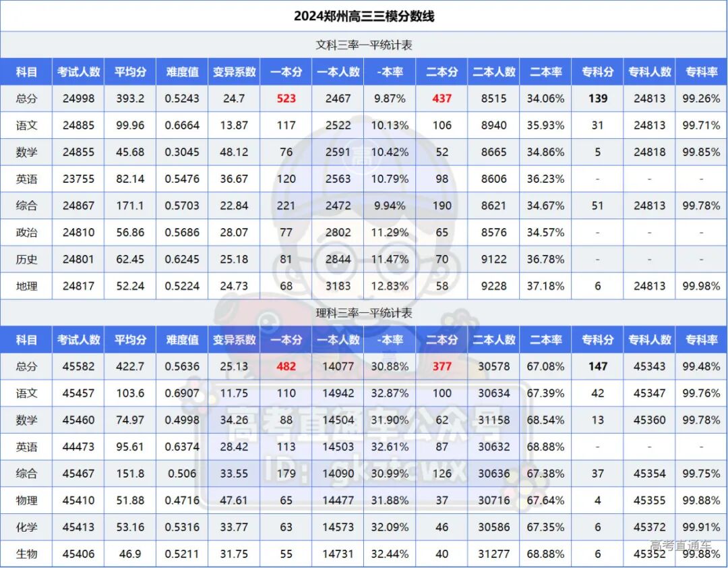Click the 一本人数 header in the science table

tap(338, 340)
